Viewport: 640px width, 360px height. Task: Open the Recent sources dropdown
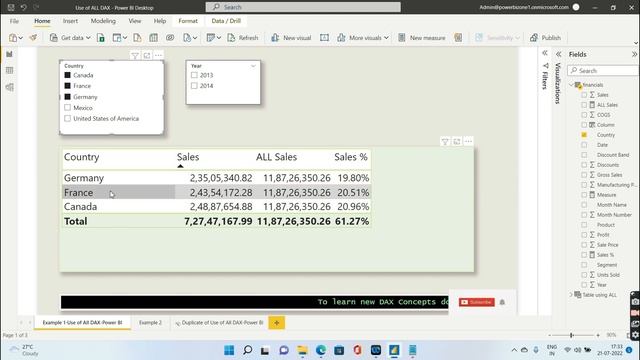pyautogui.click(x=190, y=38)
